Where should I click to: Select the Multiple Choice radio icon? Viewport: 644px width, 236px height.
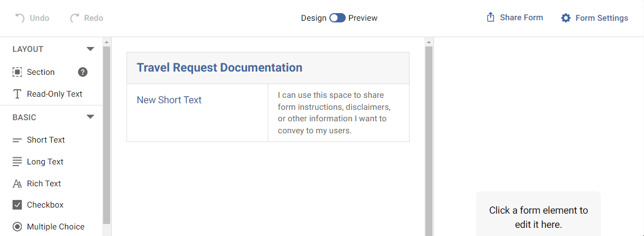[x=17, y=227]
